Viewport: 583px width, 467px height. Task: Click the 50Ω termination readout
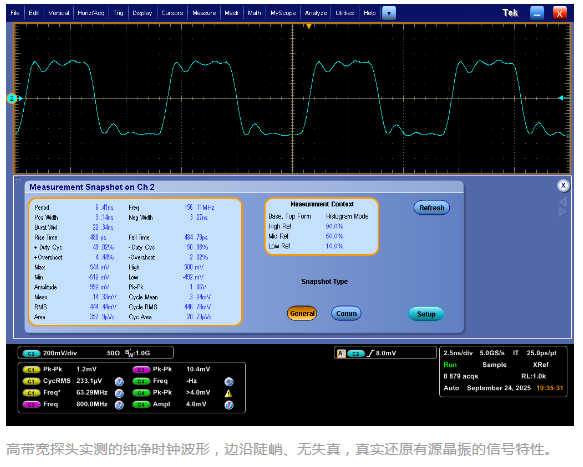coord(113,353)
